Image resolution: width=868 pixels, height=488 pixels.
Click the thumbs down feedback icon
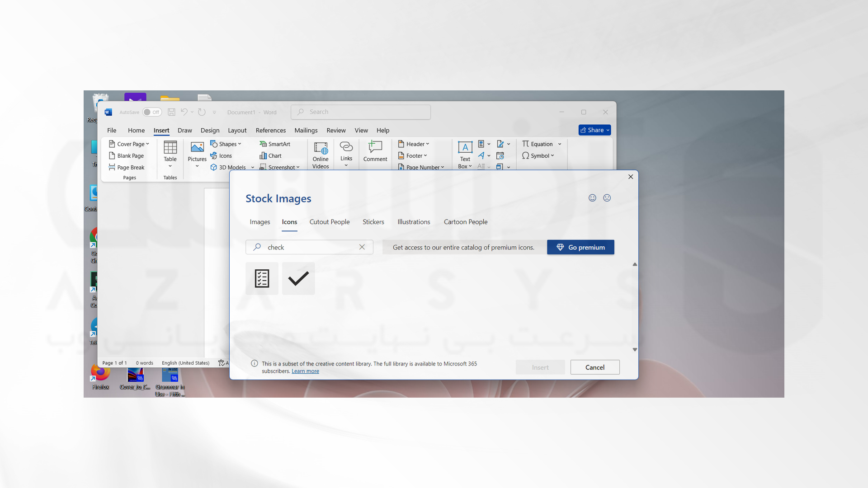[607, 198]
